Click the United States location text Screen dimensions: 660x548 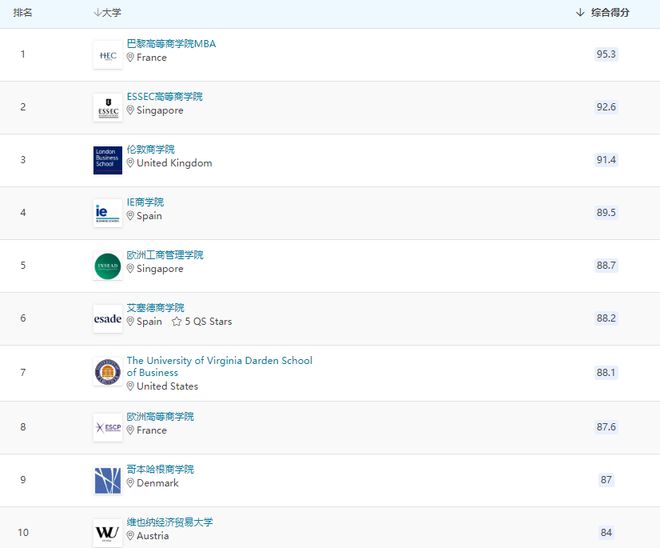[x=167, y=386]
